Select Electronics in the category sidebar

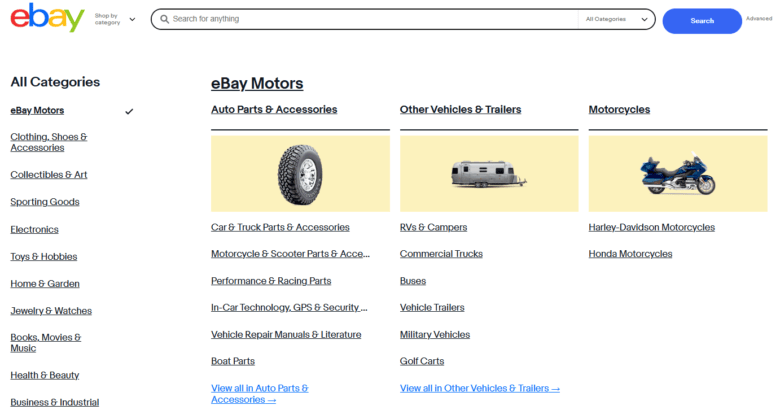(x=35, y=229)
